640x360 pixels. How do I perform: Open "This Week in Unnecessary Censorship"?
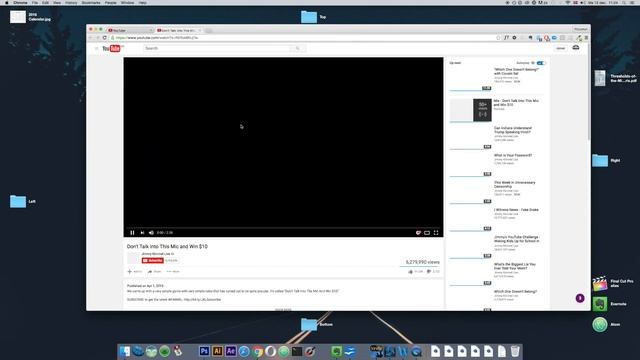click(x=514, y=184)
